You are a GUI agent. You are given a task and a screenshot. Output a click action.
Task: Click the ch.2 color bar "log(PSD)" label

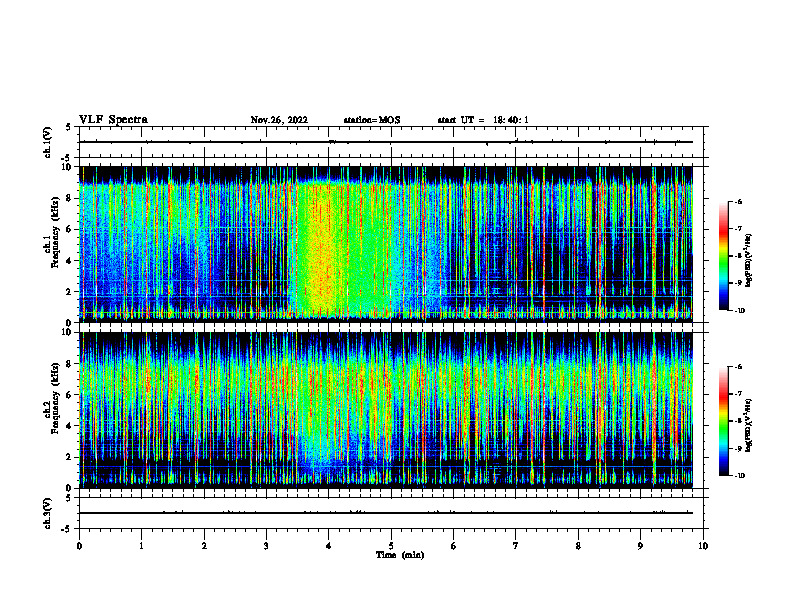coord(749,425)
